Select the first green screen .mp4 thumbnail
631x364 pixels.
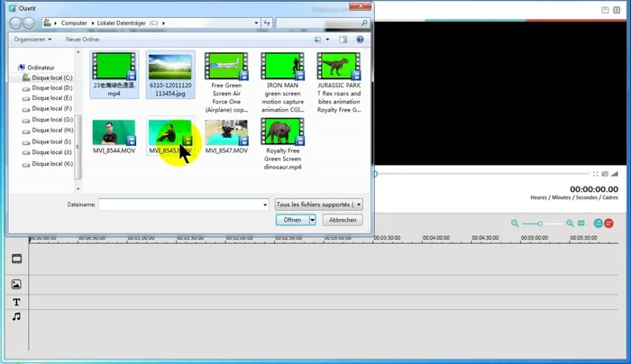[114, 75]
